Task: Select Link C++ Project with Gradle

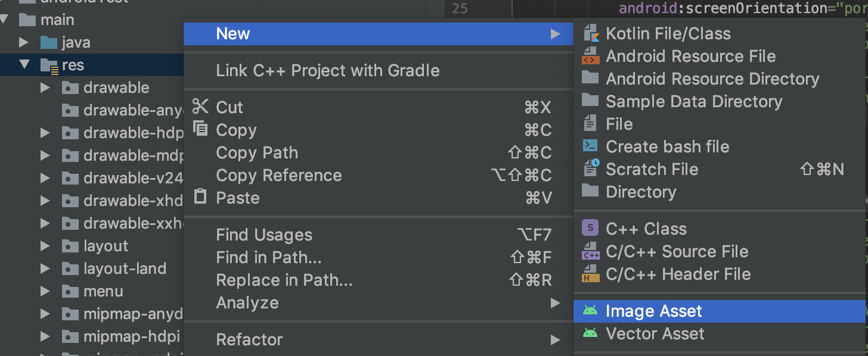Action: (327, 70)
